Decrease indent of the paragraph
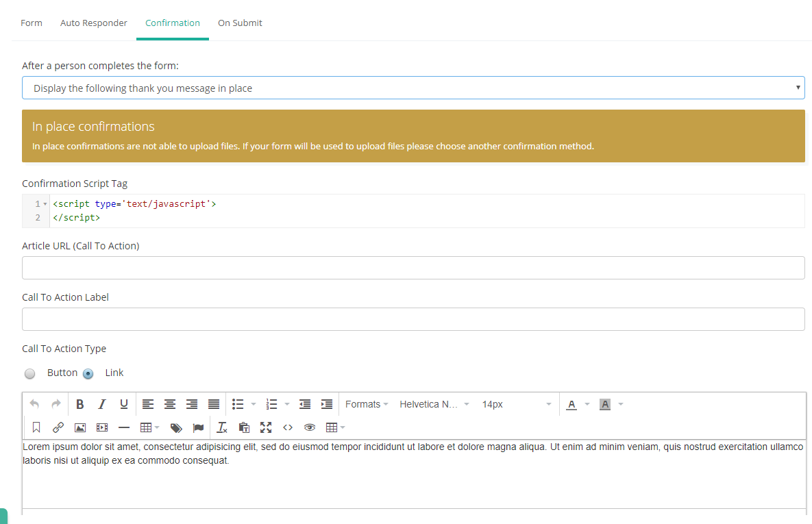 coord(305,404)
